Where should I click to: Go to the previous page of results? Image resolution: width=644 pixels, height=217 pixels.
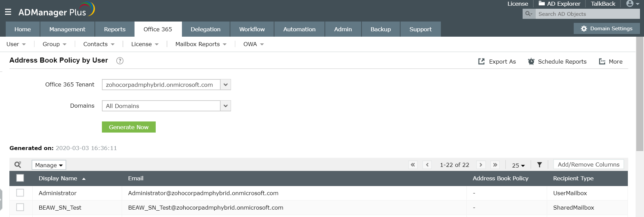427,165
